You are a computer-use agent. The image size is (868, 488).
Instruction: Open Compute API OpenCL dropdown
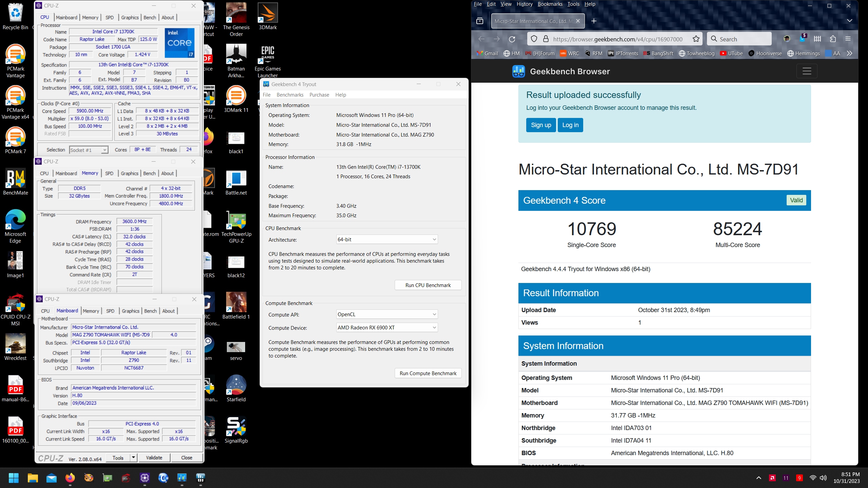pyautogui.click(x=387, y=314)
